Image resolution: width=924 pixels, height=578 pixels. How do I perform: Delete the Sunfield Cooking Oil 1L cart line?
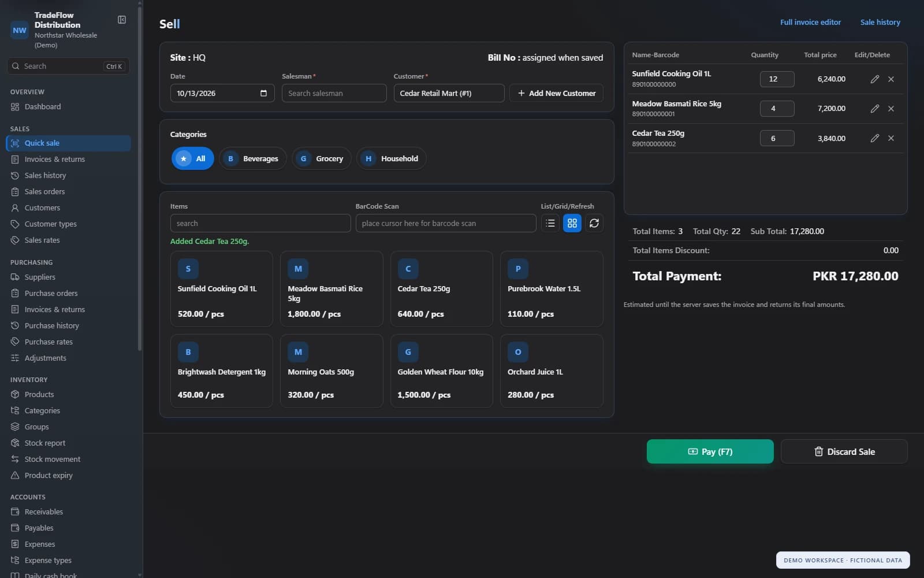coord(891,79)
